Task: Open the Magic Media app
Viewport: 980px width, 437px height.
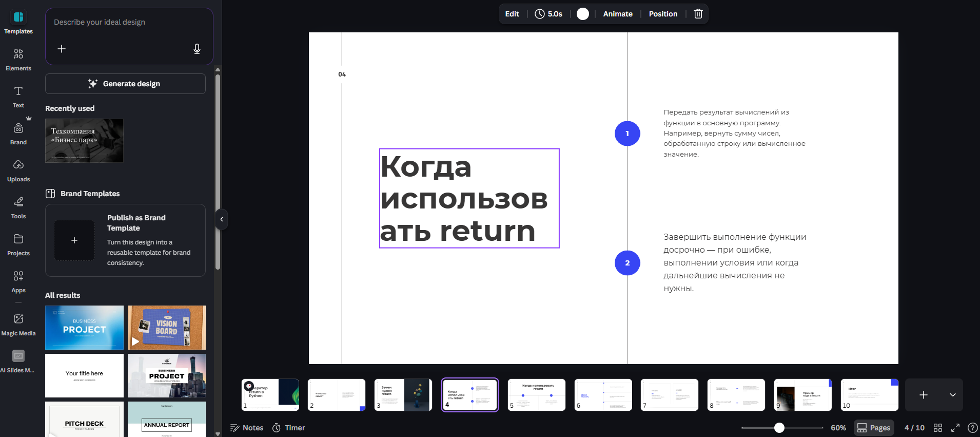Action: (18, 325)
